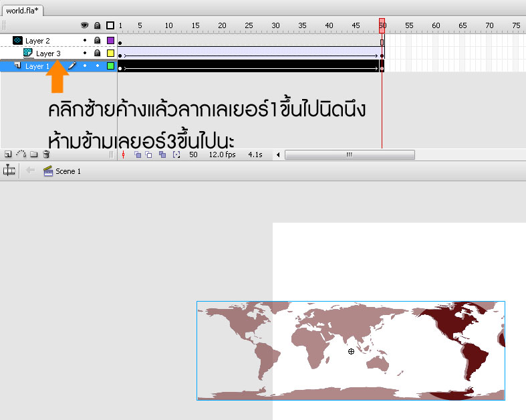Enable the Onion Skin button
This screenshot has width=526, height=420.
click(138, 154)
